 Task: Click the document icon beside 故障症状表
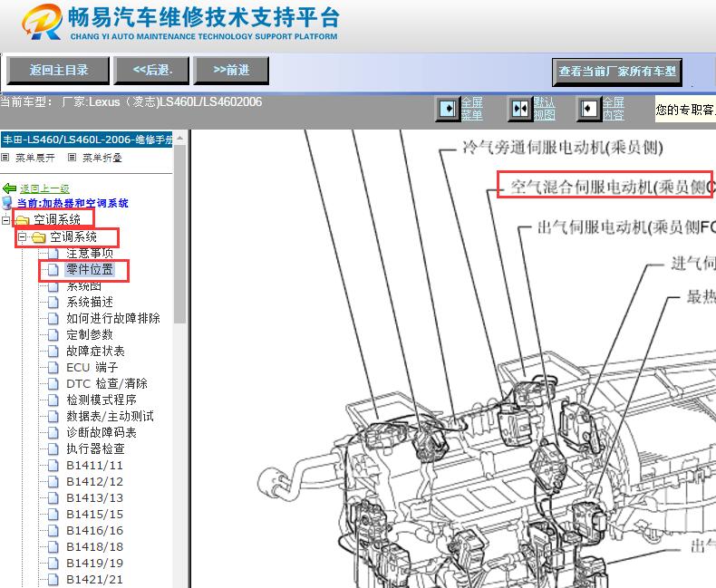click(x=53, y=351)
